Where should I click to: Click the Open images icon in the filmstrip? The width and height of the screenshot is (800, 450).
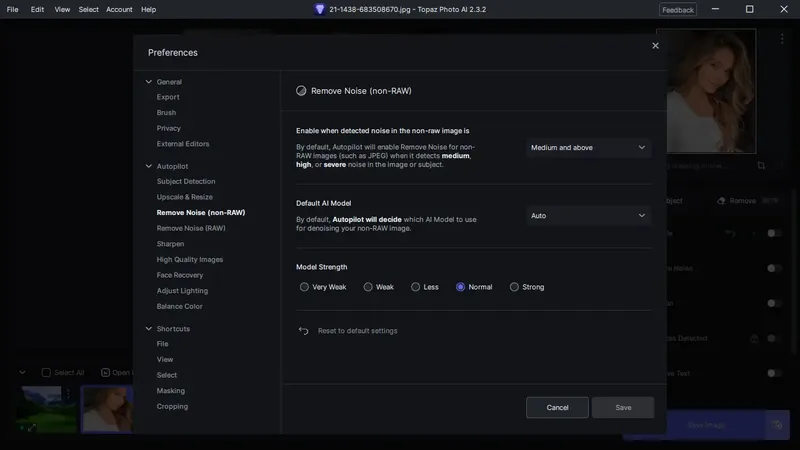(105, 373)
